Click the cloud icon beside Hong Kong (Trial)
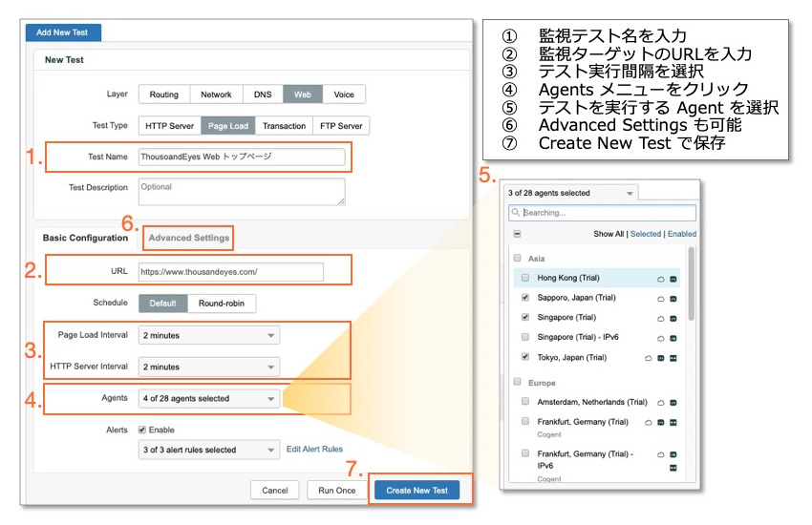The width and height of the screenshot is (812, 525). 659,278
